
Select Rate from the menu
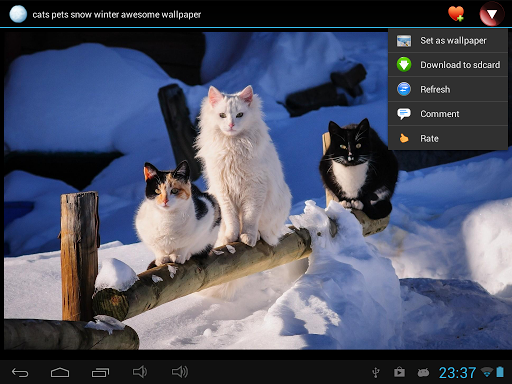448,138
